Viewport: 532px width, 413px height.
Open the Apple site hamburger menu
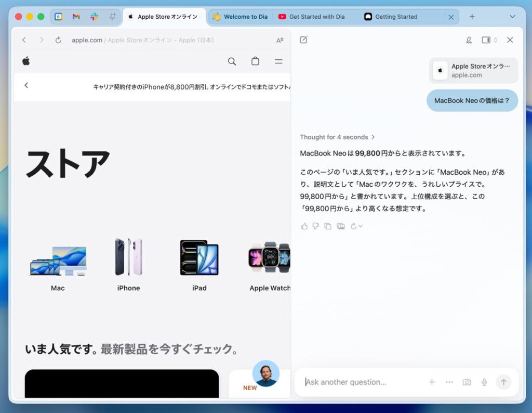(x=278, y=61)
